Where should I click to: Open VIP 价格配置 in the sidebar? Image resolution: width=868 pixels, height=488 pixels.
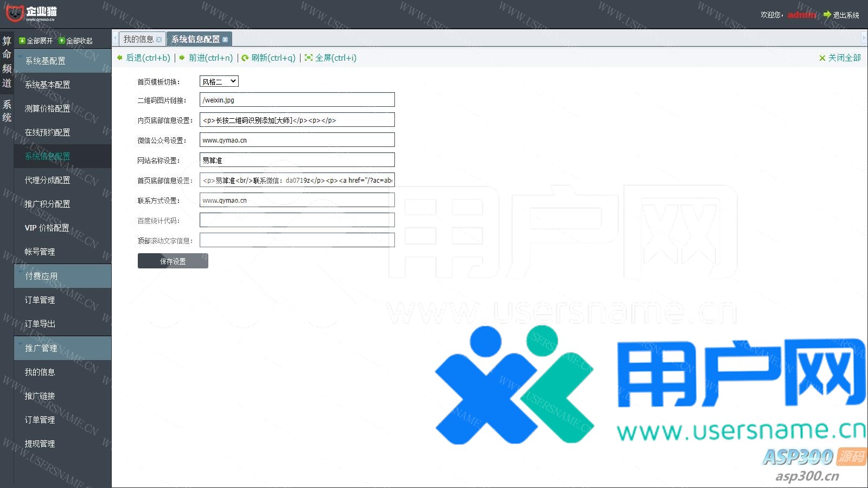coord(47,228)
